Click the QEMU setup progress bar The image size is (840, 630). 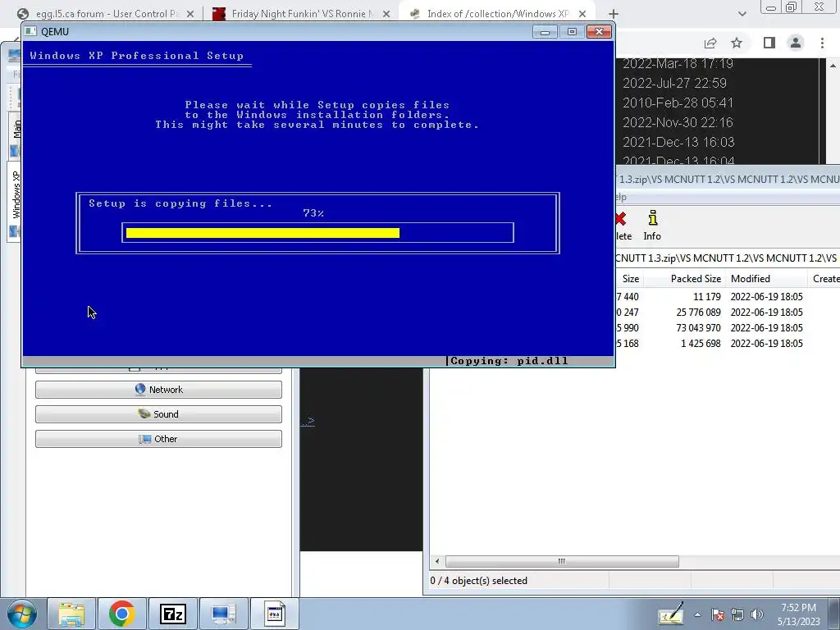point(317,232)
